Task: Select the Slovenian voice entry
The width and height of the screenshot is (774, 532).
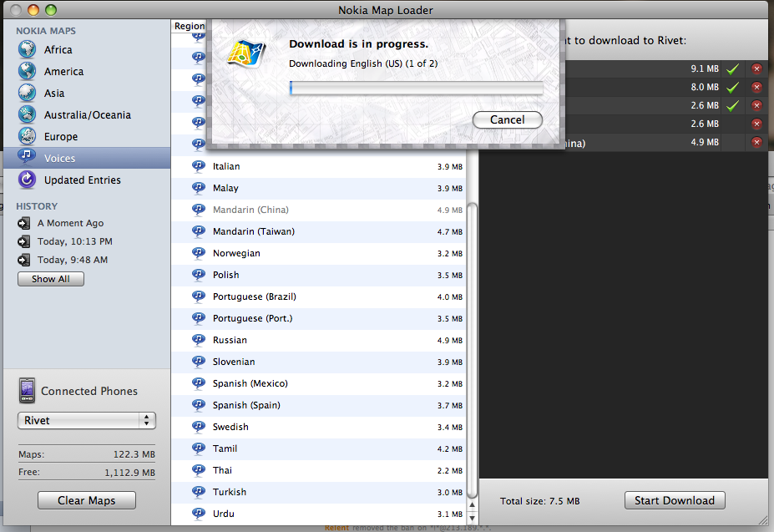Action: pyautogui.click(x=318, y=362)
